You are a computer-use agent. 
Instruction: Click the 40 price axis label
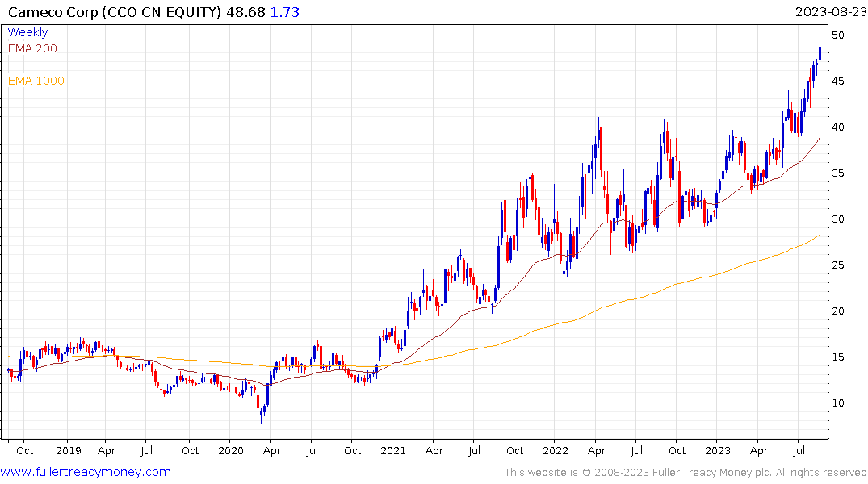click(x=838, y=127)
